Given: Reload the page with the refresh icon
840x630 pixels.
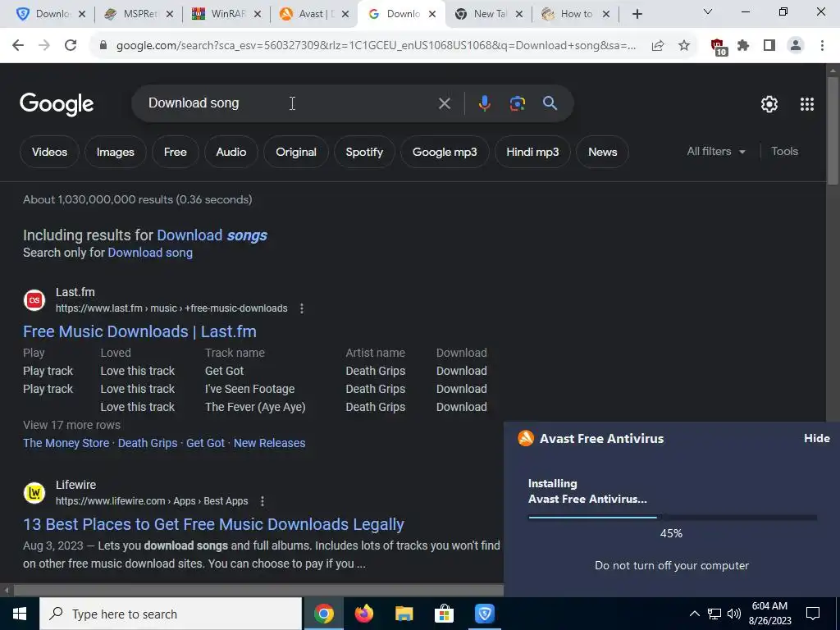Looking at the screenshot, I should [x=71, y=46].
